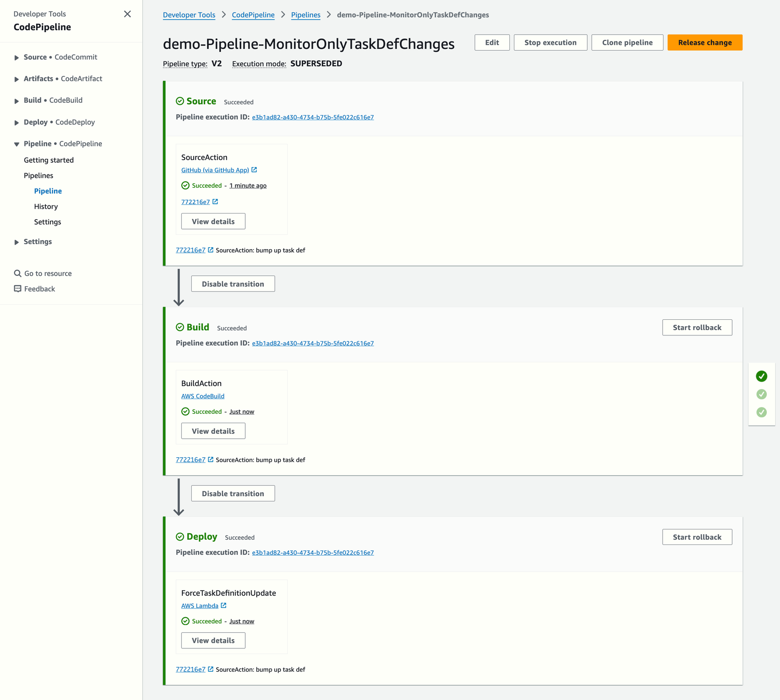Viewport: 780px width, 700px height.
Task: Click the green check icon beside Source heading
Action: click(179, 101)
